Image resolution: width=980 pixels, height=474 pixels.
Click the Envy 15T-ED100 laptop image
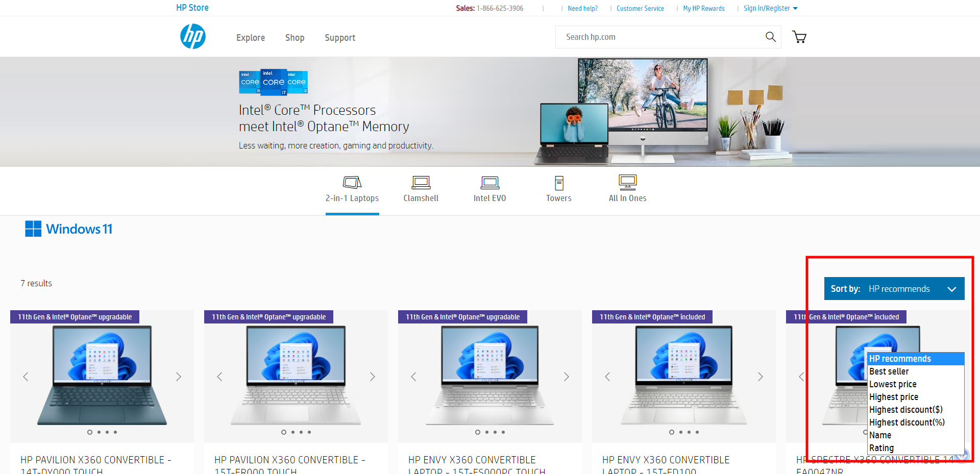tap(684, 375)
